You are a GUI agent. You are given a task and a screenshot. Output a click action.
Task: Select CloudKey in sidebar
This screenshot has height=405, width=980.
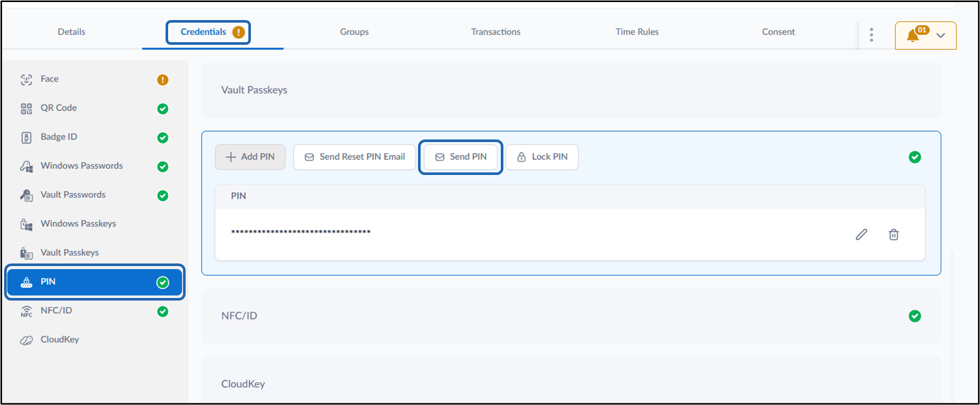point(95,340)
